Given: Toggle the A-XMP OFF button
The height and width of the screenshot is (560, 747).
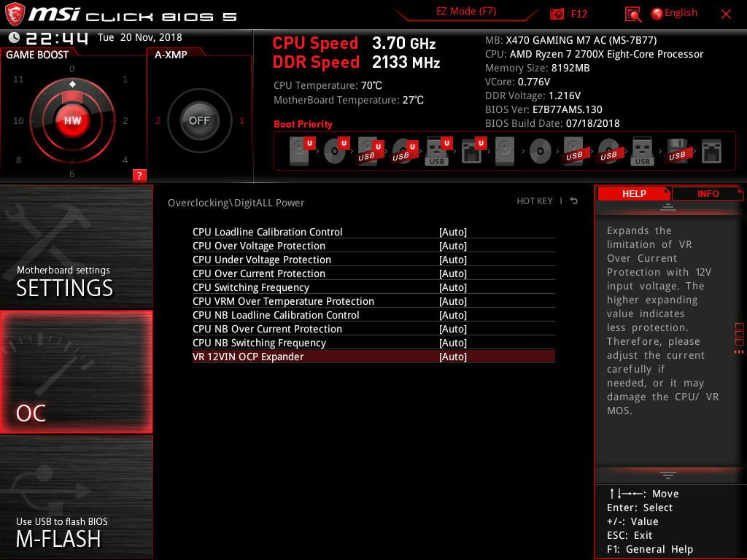Looking at the screenshot, I should [x=199, y=120].
